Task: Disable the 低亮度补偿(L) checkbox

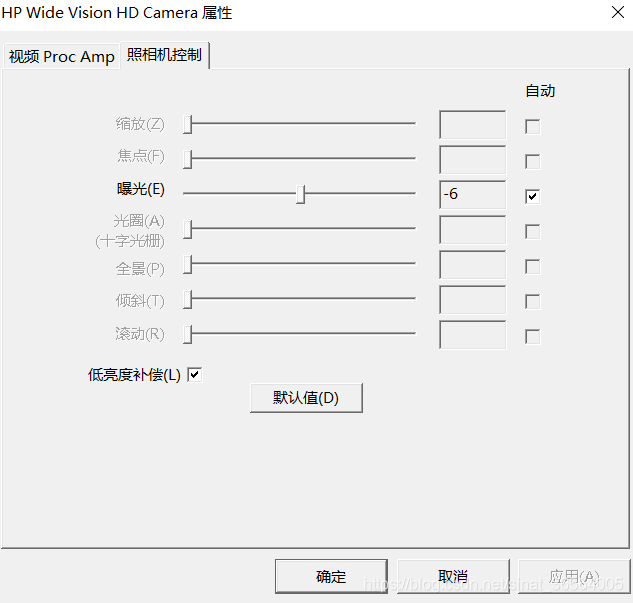Action: pyautogui.click(x=195, y=375)
